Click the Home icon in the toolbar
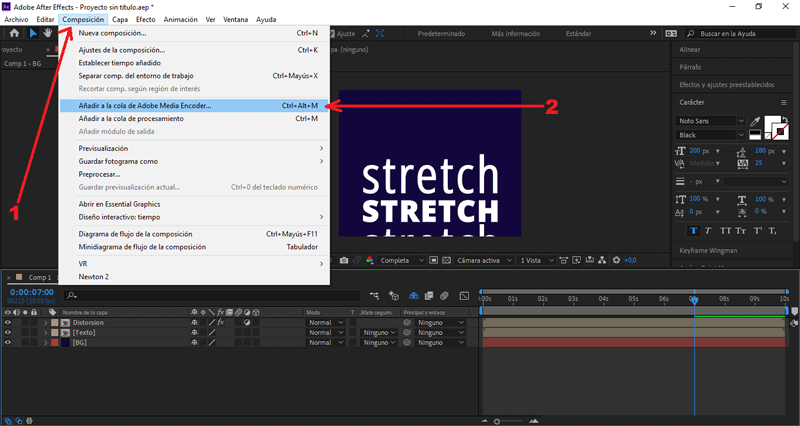 tap(14, 33)
